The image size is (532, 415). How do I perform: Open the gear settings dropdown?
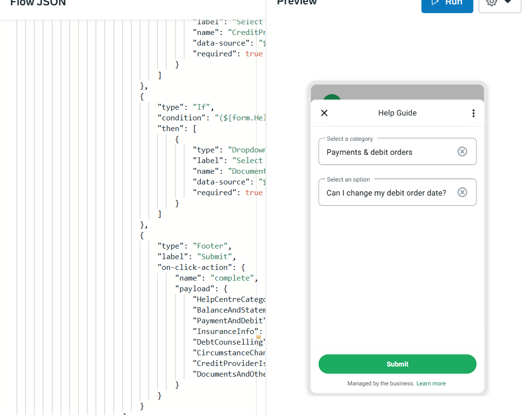tap(500, 4)
